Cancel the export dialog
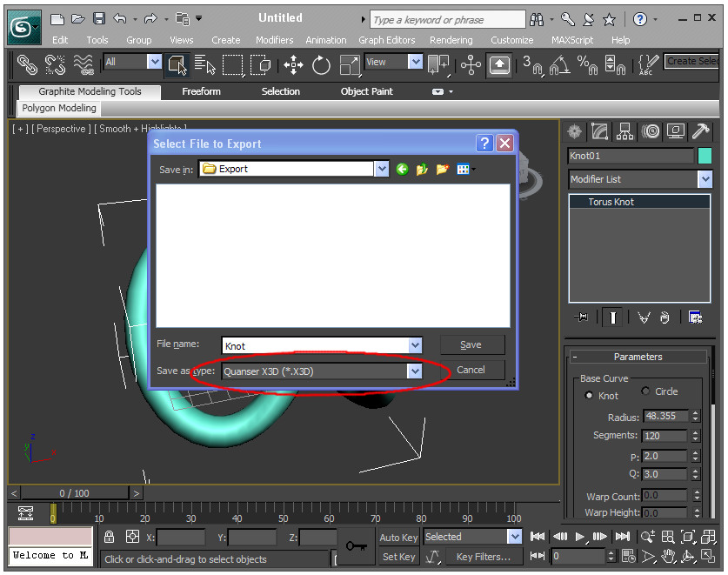This screenshot has height=575, width=728. pos(471,371)
